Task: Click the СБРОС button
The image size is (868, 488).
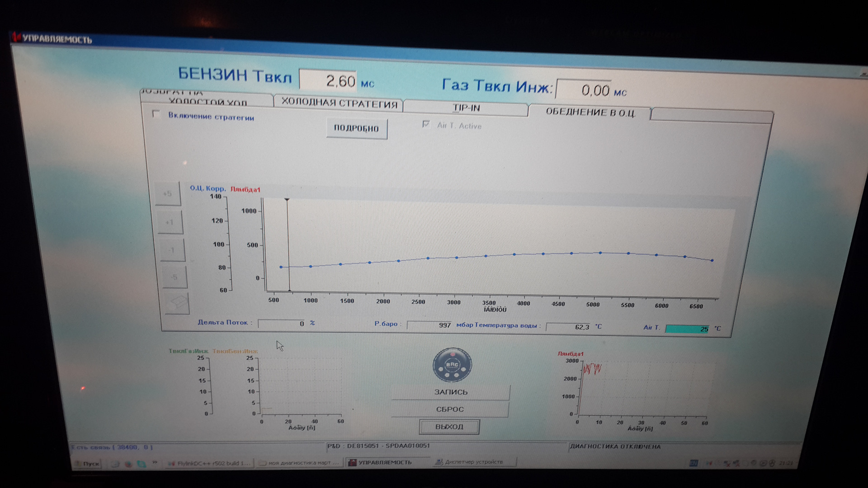Action: 450,409
